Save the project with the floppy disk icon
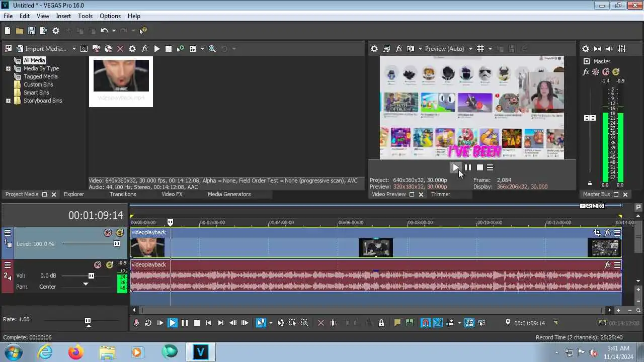 pyautogui.click(x=31, y=31)
